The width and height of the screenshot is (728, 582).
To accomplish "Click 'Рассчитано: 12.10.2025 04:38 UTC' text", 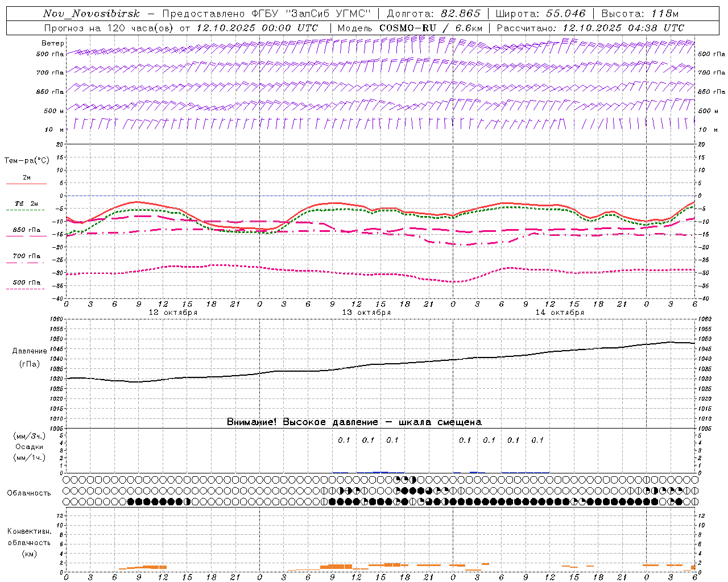I will point(590,28).
